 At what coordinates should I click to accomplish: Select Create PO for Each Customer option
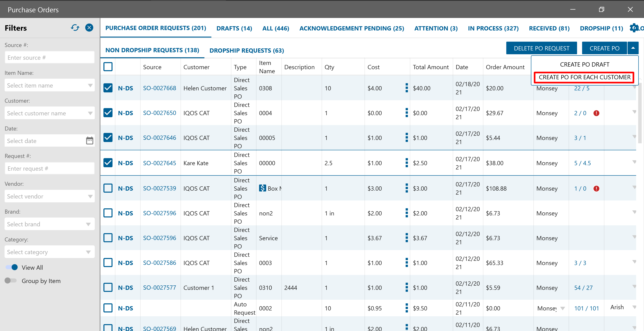point(584,77)
